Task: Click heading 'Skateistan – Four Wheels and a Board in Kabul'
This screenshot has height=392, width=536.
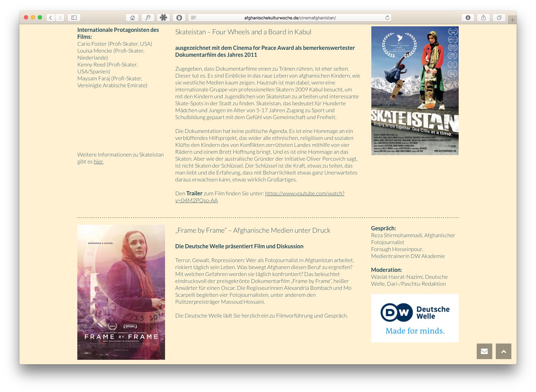Action: tap(243, 32)
